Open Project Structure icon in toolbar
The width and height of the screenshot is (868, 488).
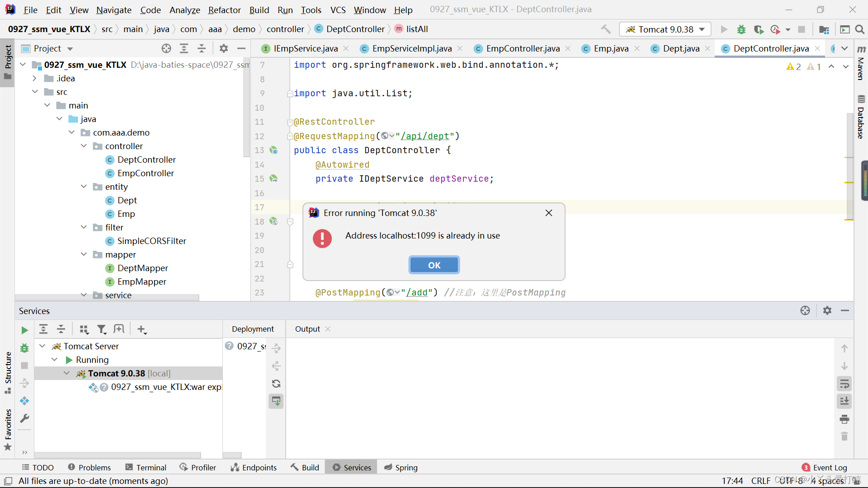tap(824, 29)
